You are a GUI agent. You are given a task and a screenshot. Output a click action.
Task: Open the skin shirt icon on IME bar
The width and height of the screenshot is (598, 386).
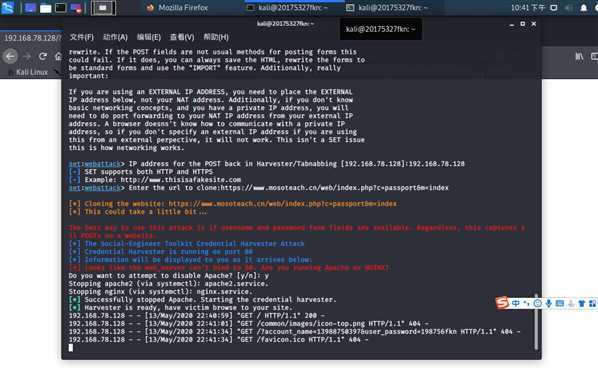pos(582,303)
